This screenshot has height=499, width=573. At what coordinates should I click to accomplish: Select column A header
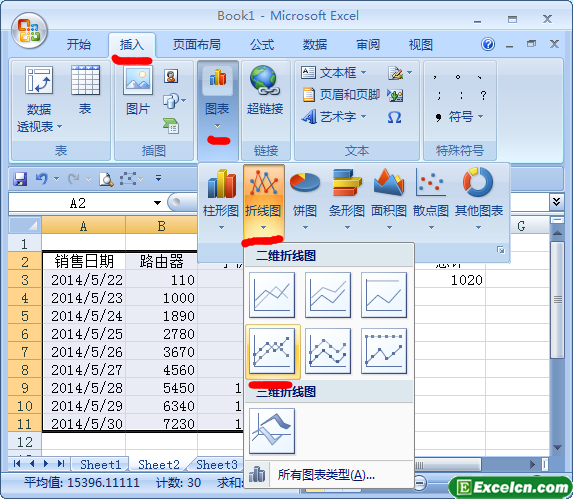[83, 226]
